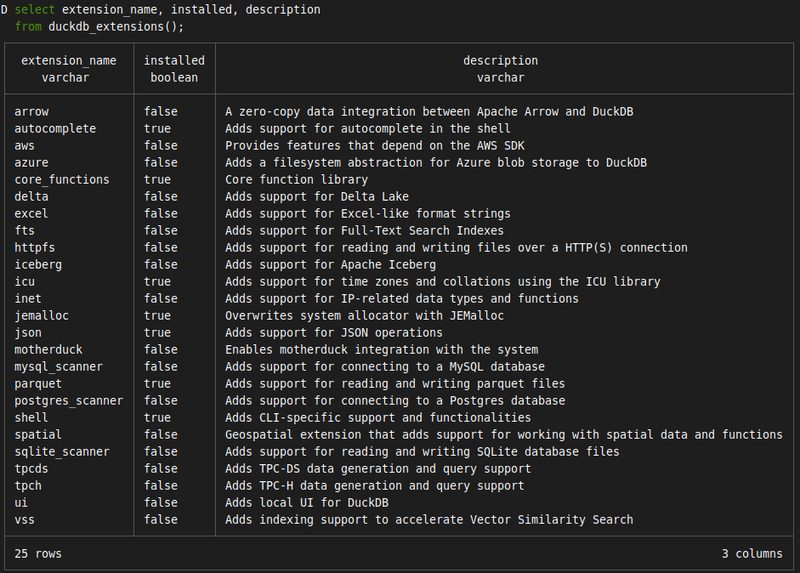Click the 'aws' extension name
This screenshot has width=800, height=573.
pos(24,146)
